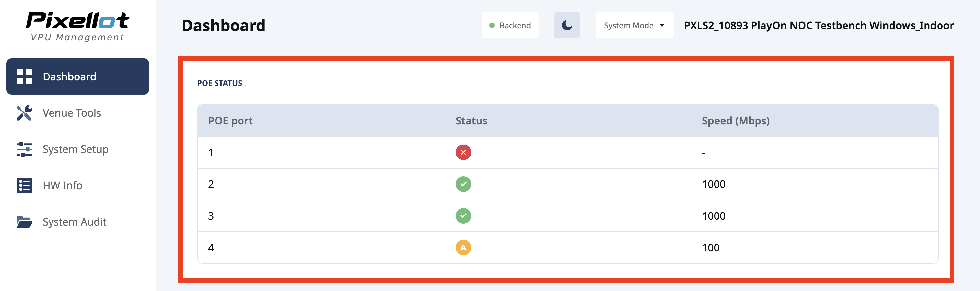
Task: Click the Venue Tools wrench icon
Action: pyautogui.click(x=25, y=113)
